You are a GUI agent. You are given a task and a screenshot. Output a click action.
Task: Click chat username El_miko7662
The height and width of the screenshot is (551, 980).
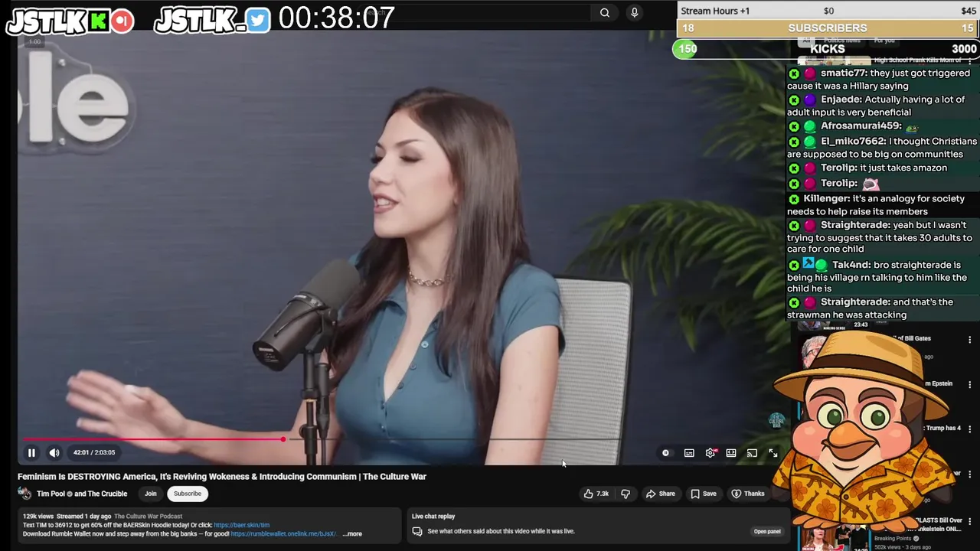(x=853, y=142)
